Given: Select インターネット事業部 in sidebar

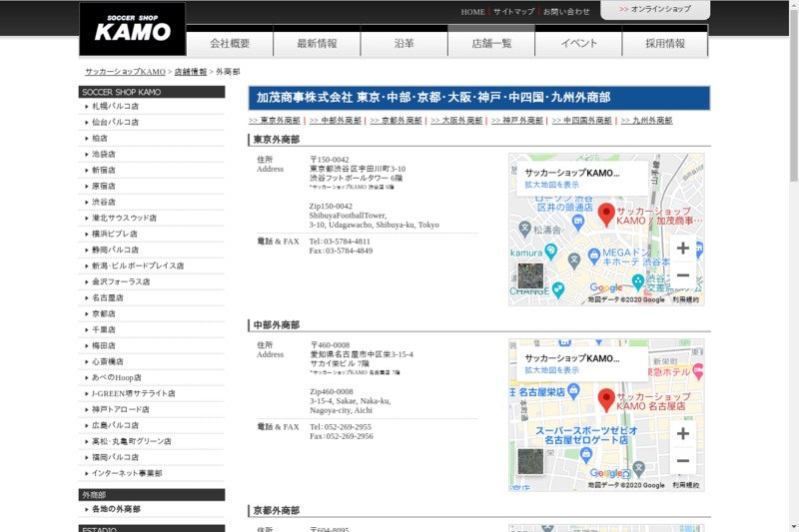Looking at the screenshot, I should coord(127,473).
